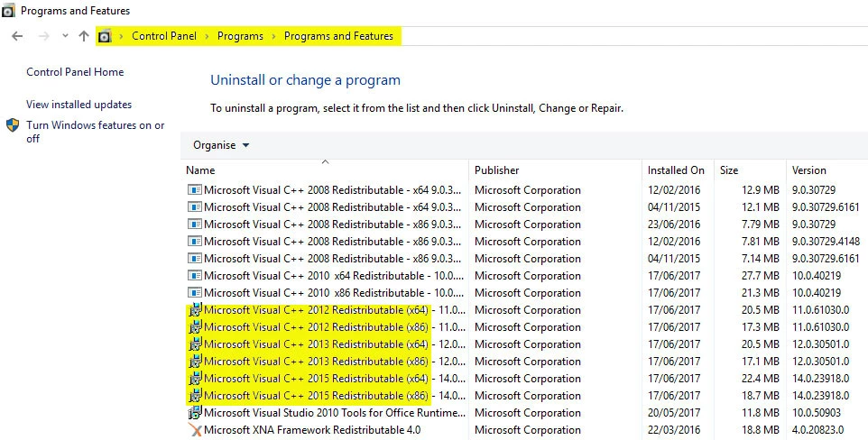Click icon of Visual C++ 2010 x64 Redistributable
The width and height of the screenshot is (868, 440).
coord(194,276)
